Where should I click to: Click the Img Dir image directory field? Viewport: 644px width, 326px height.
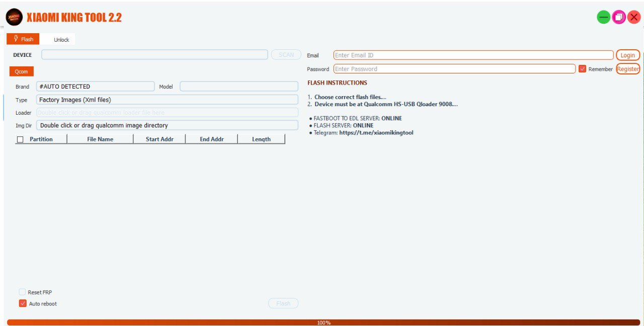click(x=167, y=125)
